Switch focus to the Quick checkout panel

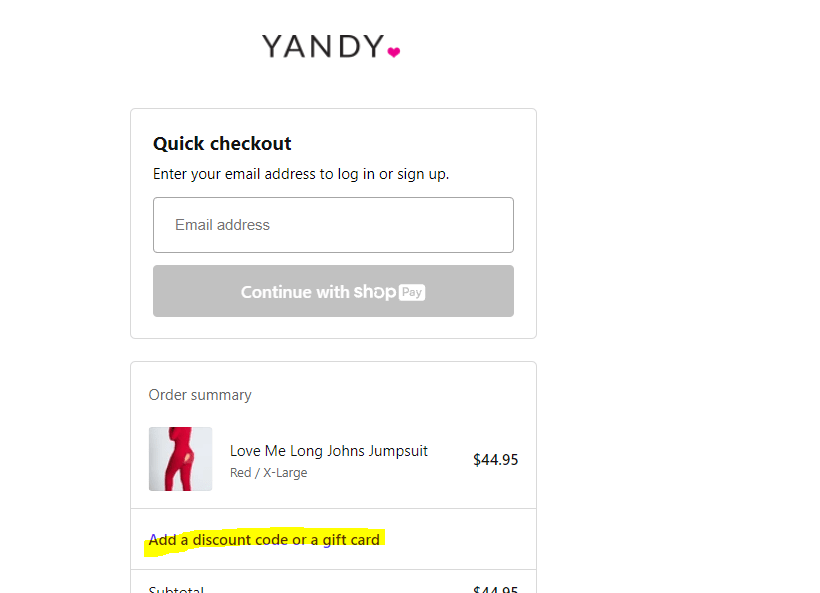pyautogui.click(x=333, y=143)
